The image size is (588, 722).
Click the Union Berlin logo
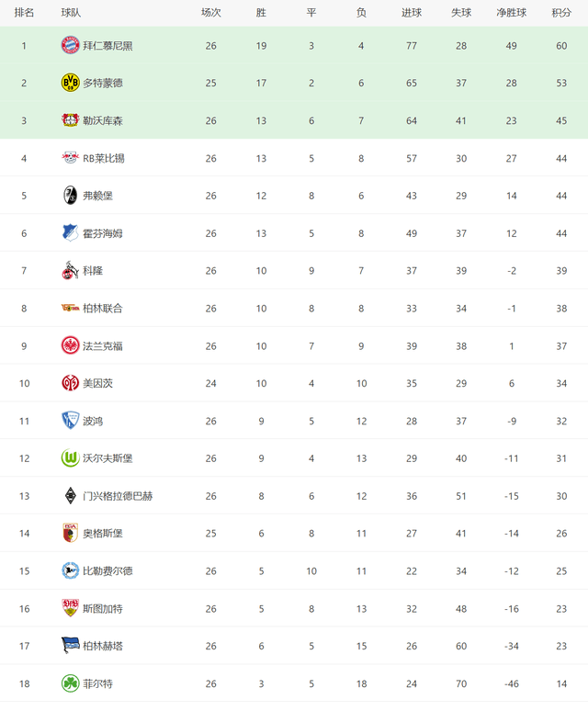coord(70,308)
